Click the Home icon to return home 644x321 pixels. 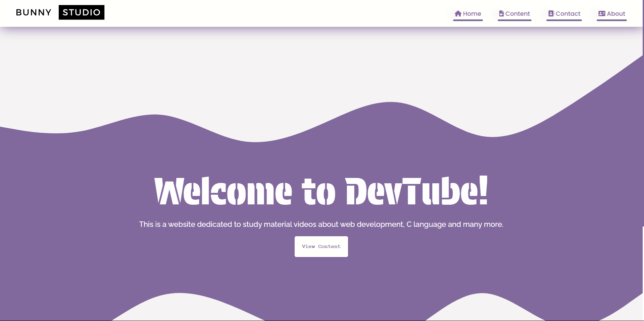click(x=458, y=13)
